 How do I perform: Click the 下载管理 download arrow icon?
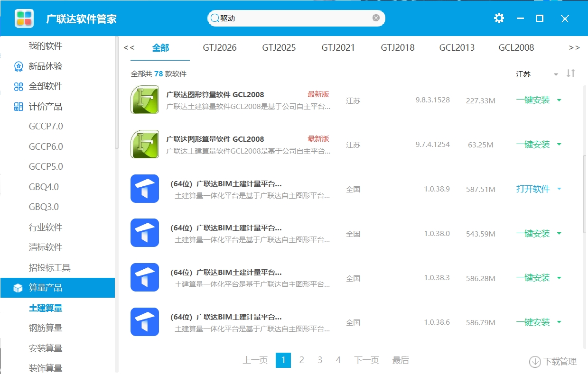535,362
